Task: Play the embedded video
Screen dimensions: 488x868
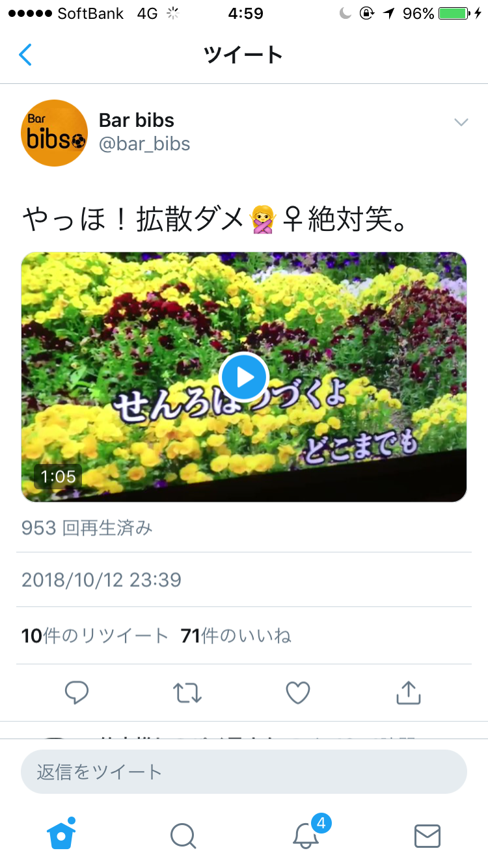Action: point(244,377)
